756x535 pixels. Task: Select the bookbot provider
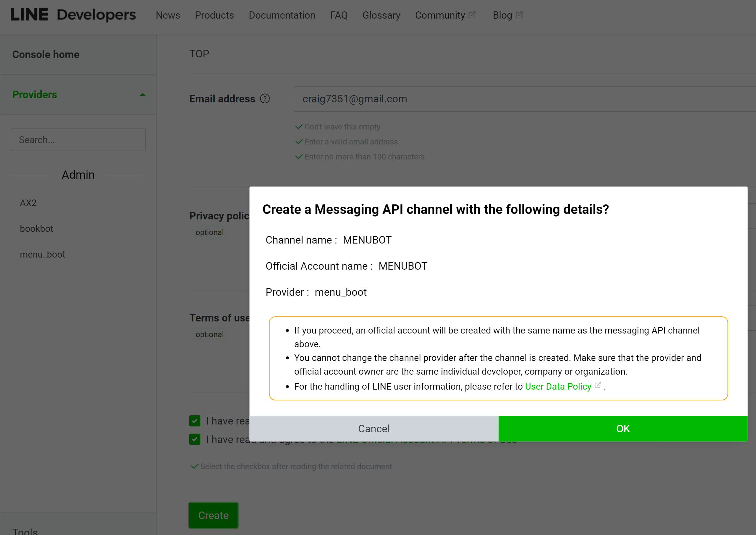pyautogui.click(x=36, y=229)
